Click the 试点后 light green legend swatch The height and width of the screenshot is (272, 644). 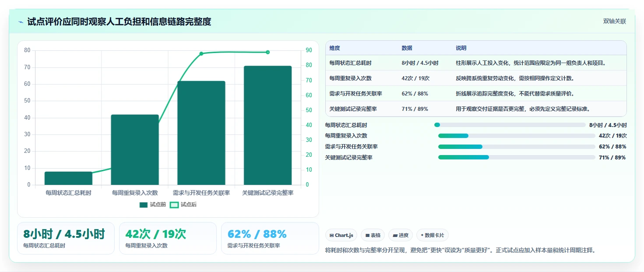(174, 205)
